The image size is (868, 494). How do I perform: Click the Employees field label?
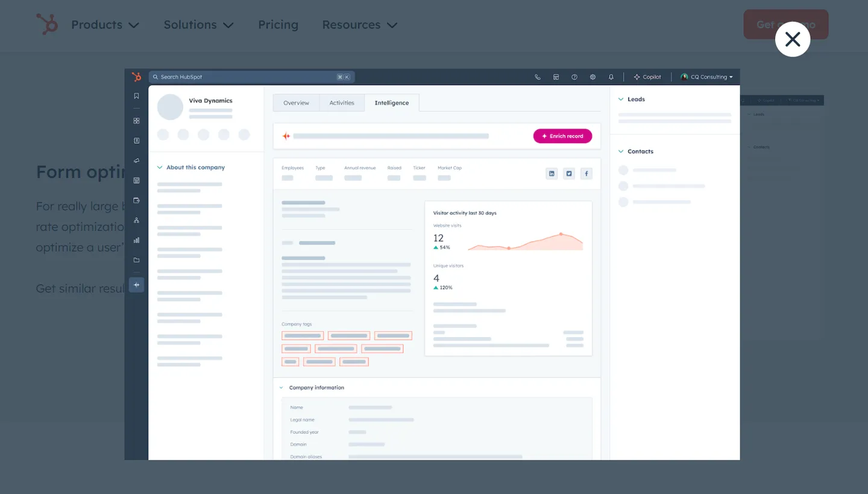[x=292, y=168]
